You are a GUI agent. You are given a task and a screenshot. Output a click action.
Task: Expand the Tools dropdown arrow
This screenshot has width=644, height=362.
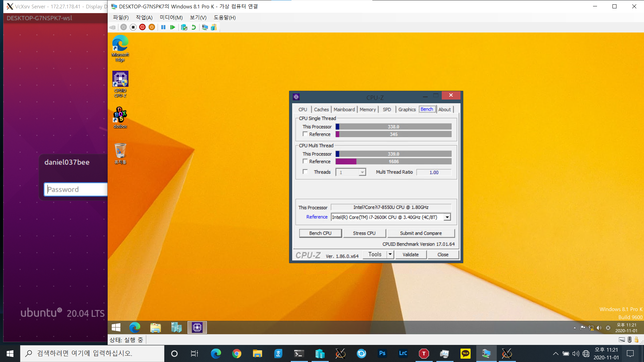390,254
